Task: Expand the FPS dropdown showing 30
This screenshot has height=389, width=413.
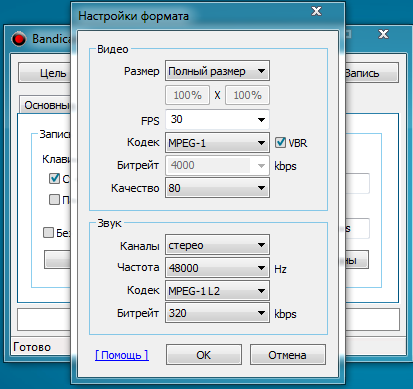Action: coord(217,119)
